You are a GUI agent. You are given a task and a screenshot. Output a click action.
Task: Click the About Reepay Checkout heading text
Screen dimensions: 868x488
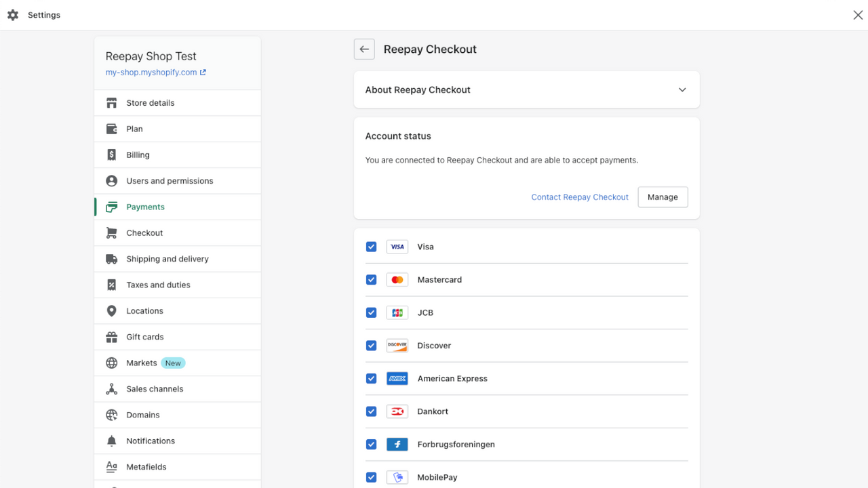pos(418,89)
